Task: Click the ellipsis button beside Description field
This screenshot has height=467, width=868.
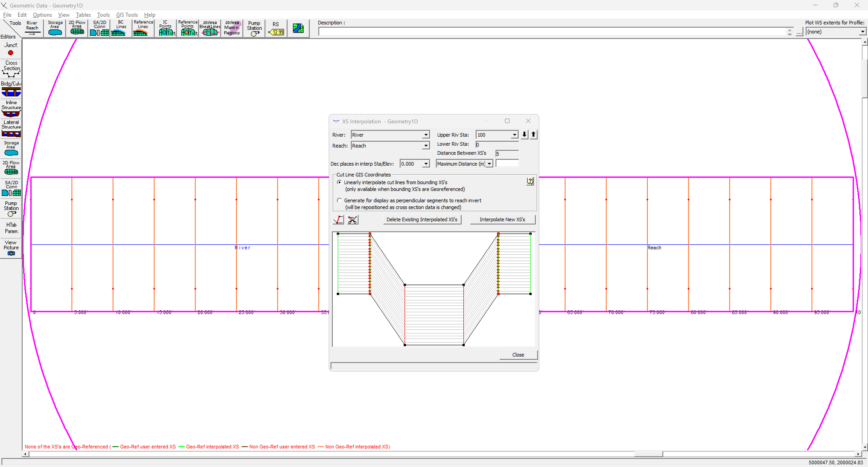Action: click(x=799, y=32)
